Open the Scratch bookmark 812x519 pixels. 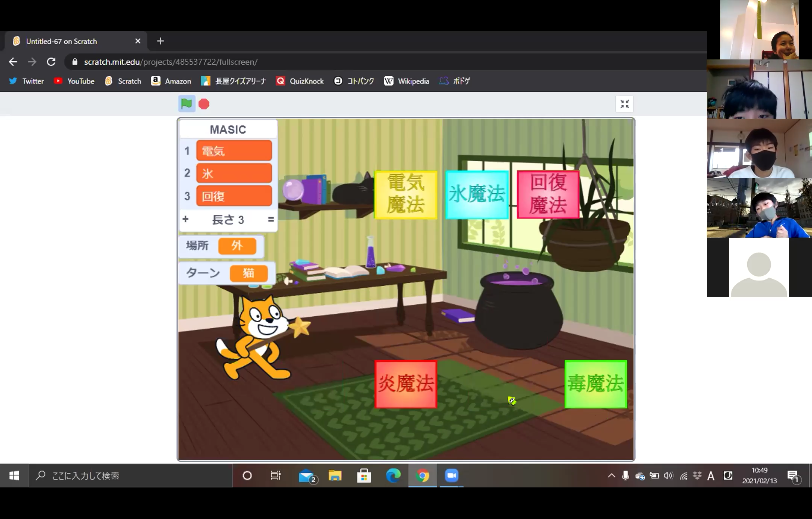point(123,81)
